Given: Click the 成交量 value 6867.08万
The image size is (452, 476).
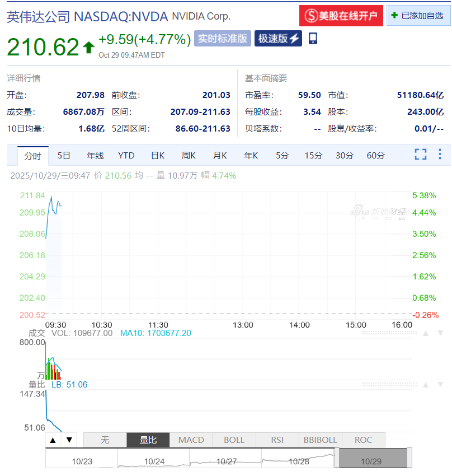Looking at the screenshot, I should [83, 111].
